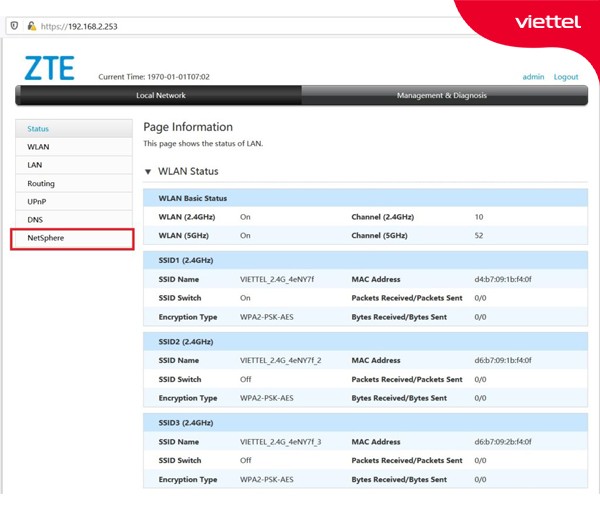Image resolution: width=600 pixels, height=525 pixels.
Task: Open DNS settings page
Action: click(x=74, y=220)
